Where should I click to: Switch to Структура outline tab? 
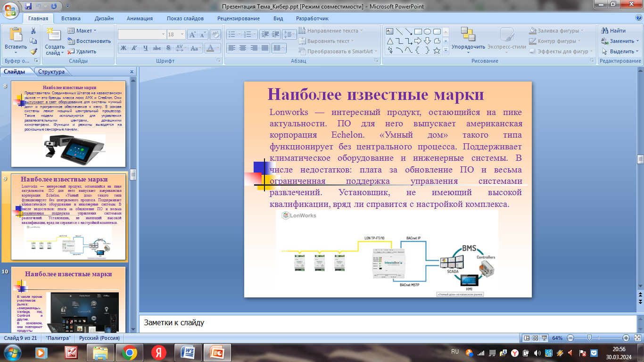tap(51, 72)
